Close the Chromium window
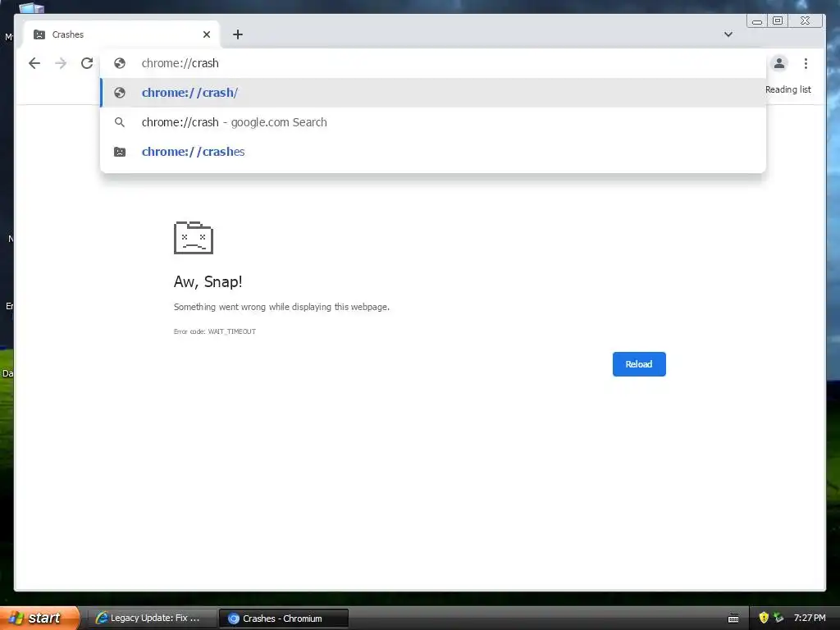840x630 pixels. click(x=805, y=21)
